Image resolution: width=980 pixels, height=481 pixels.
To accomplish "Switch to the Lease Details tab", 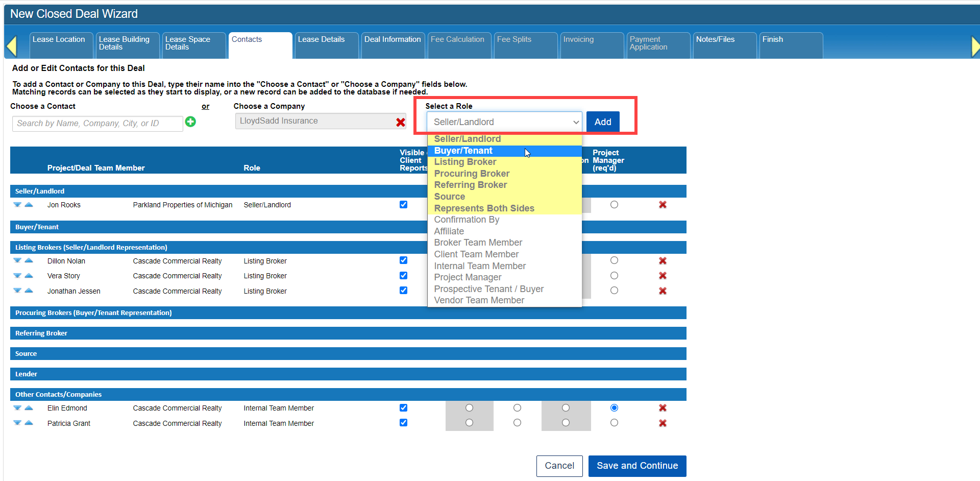I will point(322,40).
